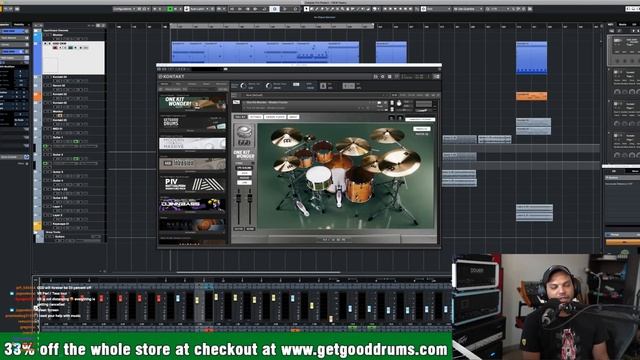Open the preset dropdown above the kit view
Screen dimensions: 640x360
pos(420,119)
